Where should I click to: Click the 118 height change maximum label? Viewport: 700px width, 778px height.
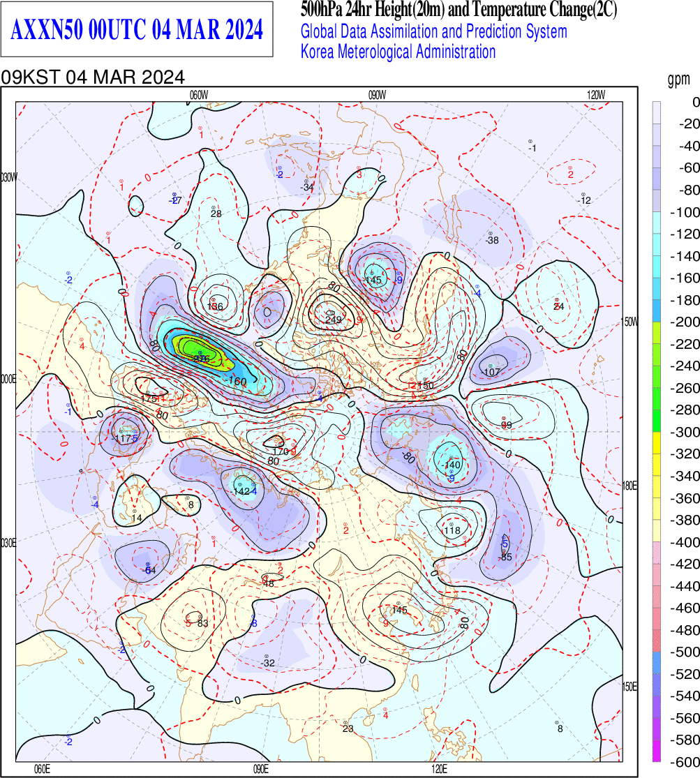452,530
